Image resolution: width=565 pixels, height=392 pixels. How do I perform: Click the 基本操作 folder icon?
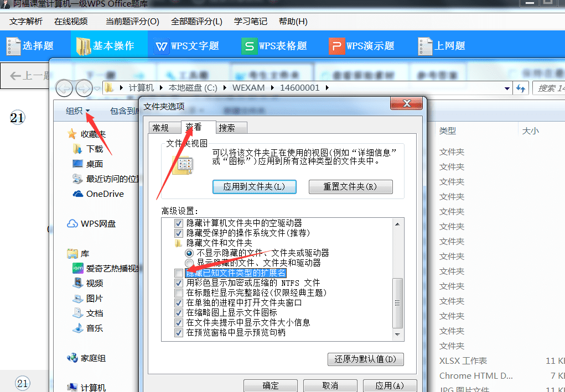coord(82,46)
